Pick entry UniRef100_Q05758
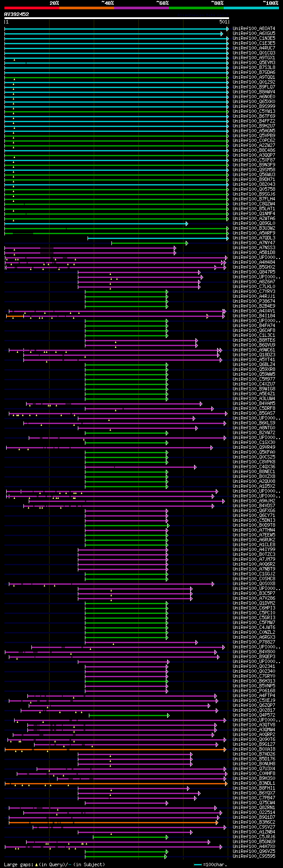 pyautogui.click(x=254, y=189)
